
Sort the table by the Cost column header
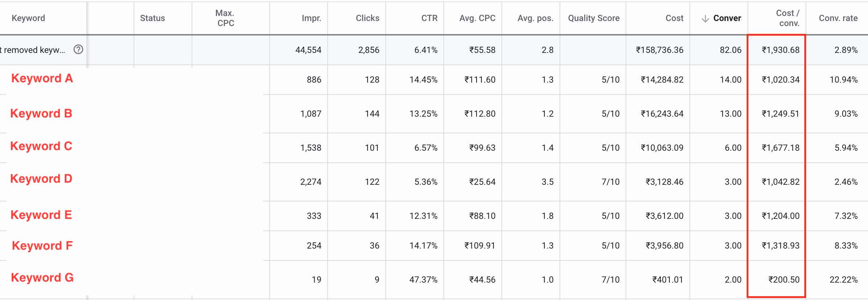coord(674,18)
